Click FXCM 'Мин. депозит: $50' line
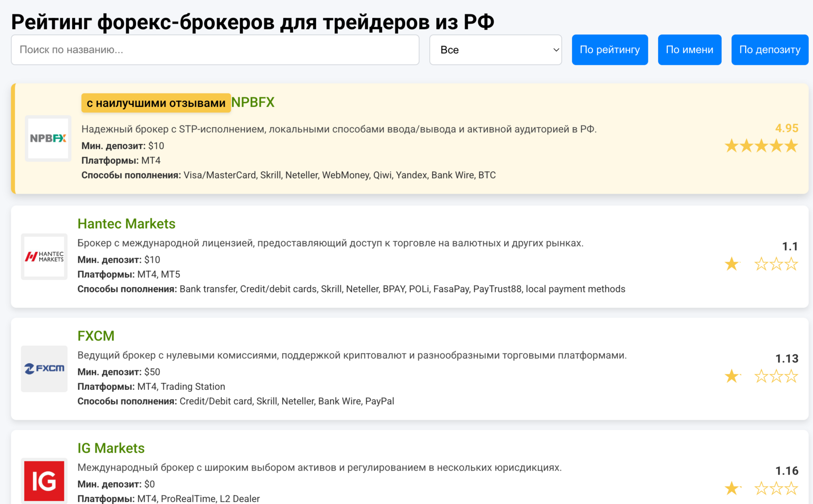 (x=119, y=372)
